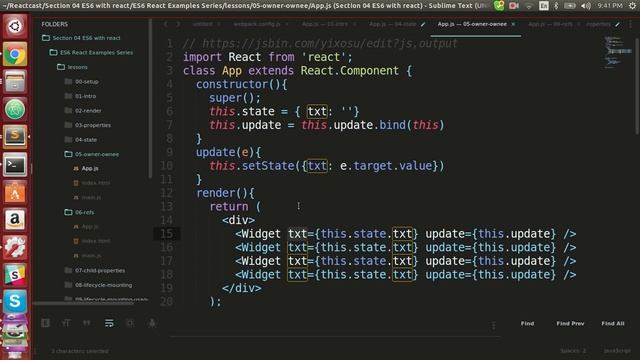
Task: Open the Ubuntu Dash launcher icon
Action: (15, 26)
